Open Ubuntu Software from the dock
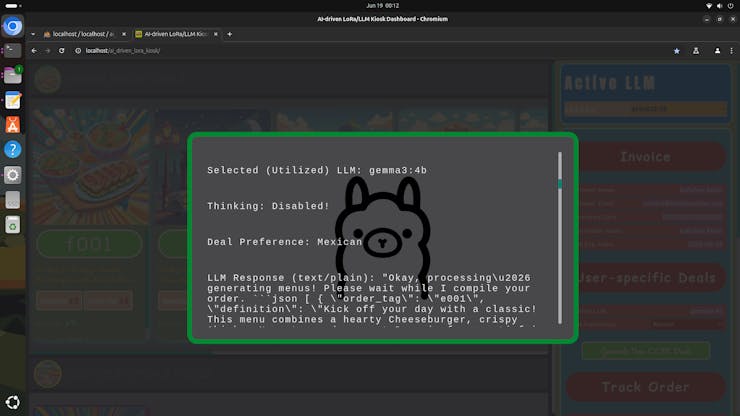740x416 pixels. [x=13, y=125]
